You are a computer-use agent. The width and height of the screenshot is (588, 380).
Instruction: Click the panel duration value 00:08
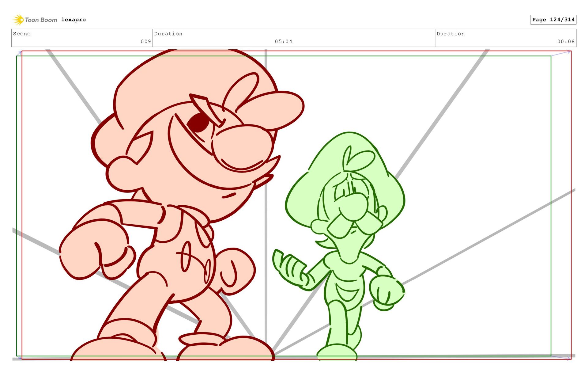pos(566,41)
